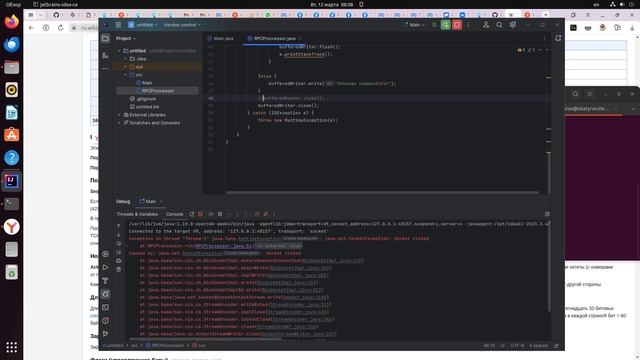Open Thunderbird mail from the dock
This screenshot has height=360, width=640.
tap(11, 44)
